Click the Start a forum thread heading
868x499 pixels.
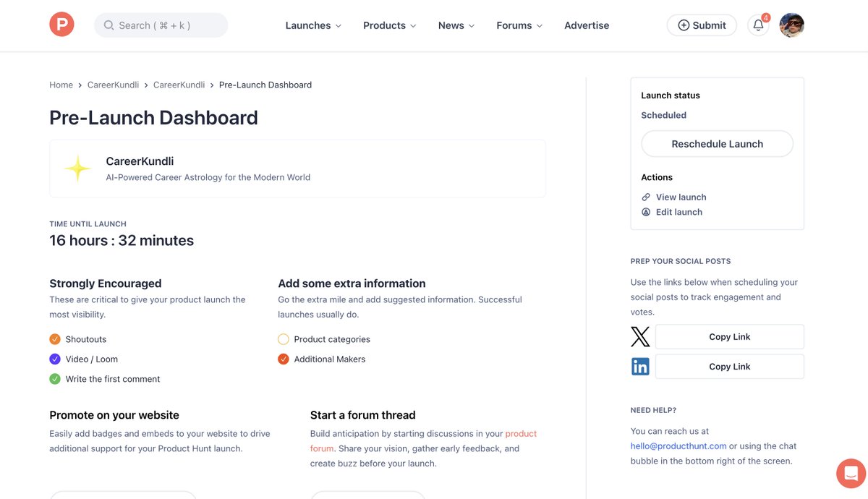(363, 415)
